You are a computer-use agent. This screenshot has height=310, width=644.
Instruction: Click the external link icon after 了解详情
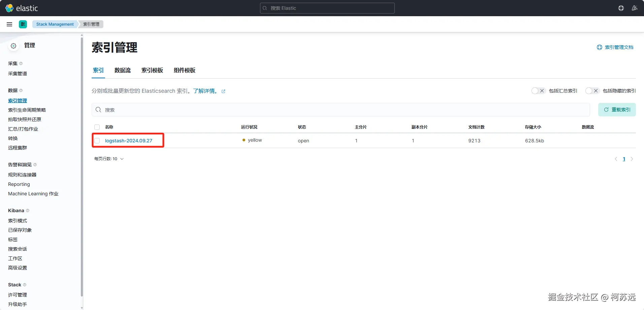click(223, 91)
